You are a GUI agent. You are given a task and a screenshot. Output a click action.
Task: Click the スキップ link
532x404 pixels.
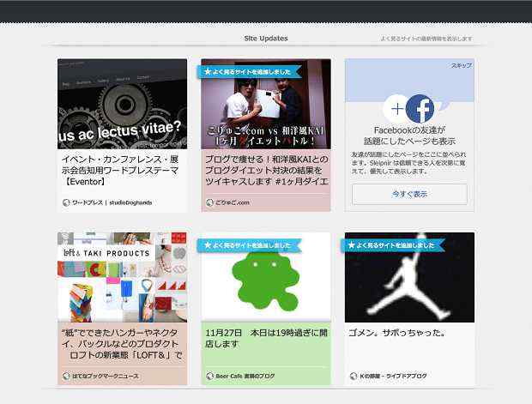pyautogui.click(x=461, y=66)
